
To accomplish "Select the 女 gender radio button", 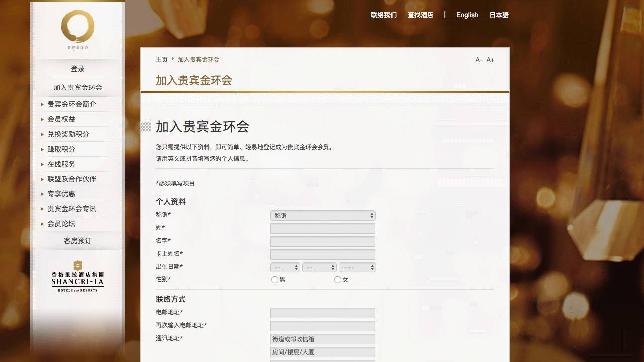I will click(337, 280).
